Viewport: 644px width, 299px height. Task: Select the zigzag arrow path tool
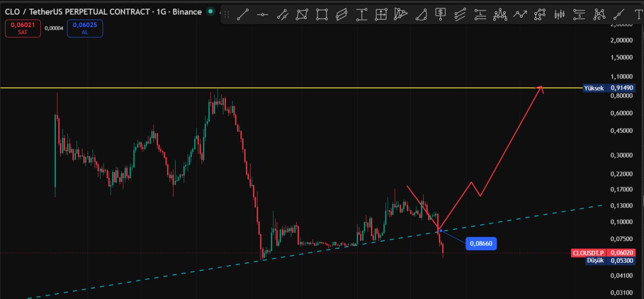[x=520, y=15]
